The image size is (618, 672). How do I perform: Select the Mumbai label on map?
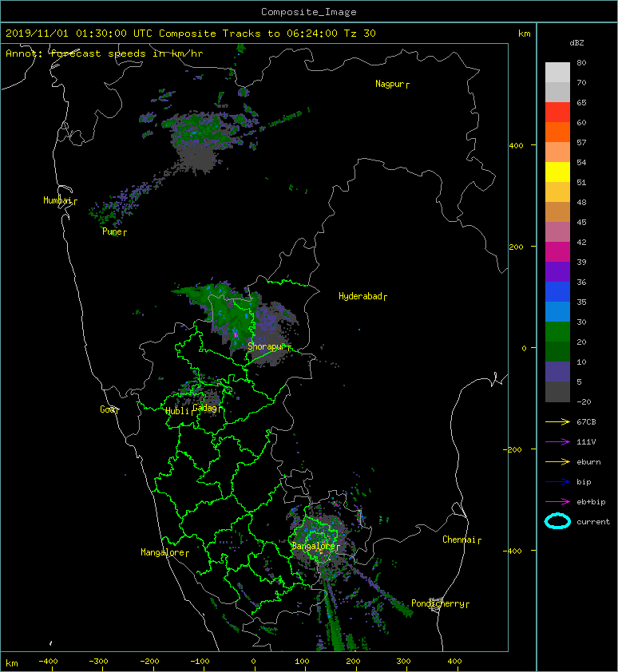[x=60, y=200]
